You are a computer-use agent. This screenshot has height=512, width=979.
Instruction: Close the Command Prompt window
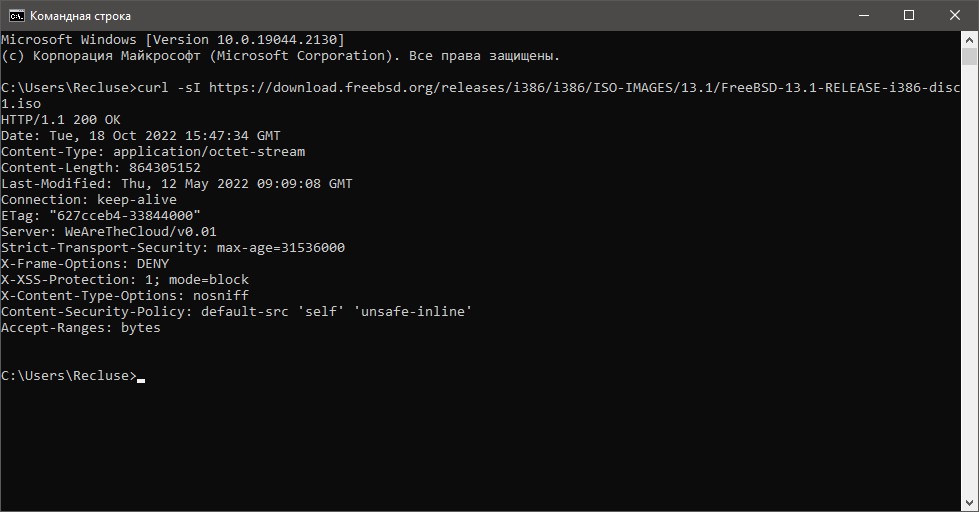pyautogui.click(x=954, y=16)
